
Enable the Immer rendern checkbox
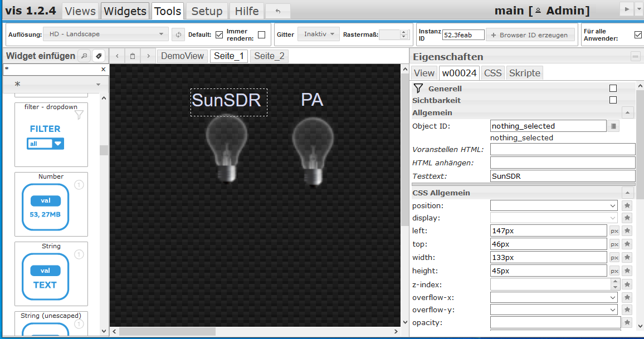tap(261, 35)
